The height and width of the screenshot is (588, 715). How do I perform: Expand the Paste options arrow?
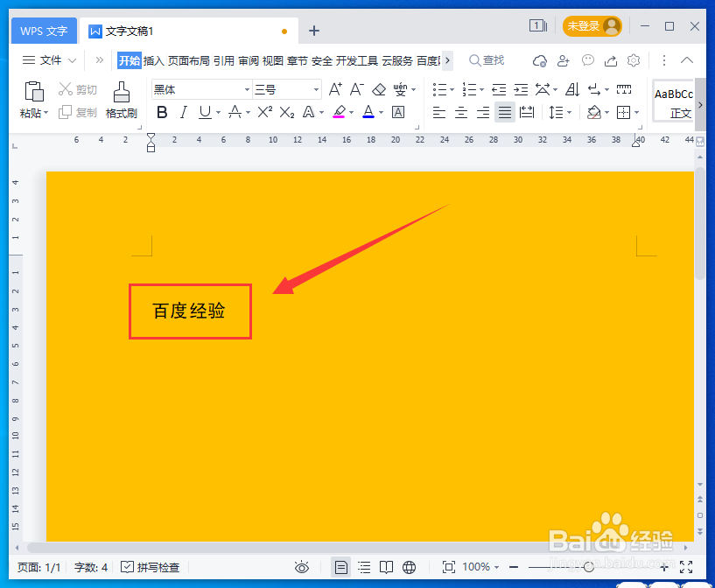[46, 113]
